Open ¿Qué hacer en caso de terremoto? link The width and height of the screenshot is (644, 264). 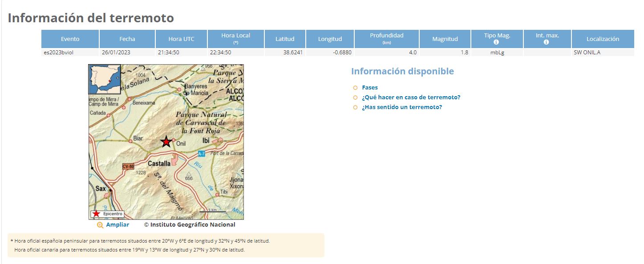pyautogui.click(x=411, y=97)
